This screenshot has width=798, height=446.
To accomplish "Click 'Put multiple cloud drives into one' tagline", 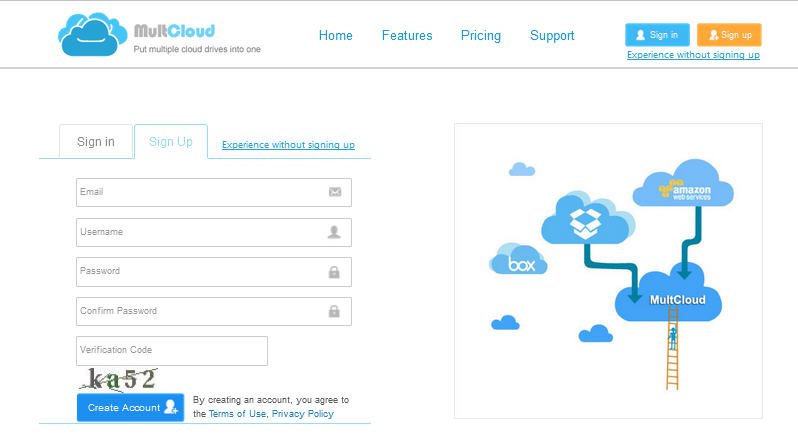I will coord(197,49).
